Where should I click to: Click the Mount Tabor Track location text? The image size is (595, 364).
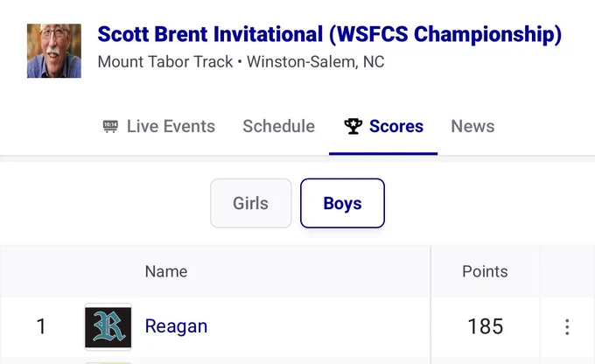[165, 62]
